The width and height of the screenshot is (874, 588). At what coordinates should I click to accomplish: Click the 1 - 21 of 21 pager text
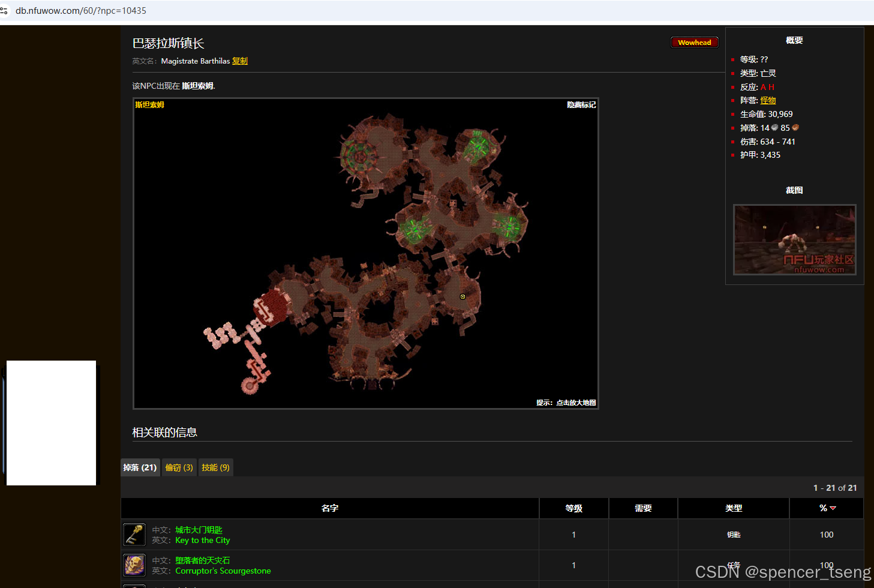835,488
